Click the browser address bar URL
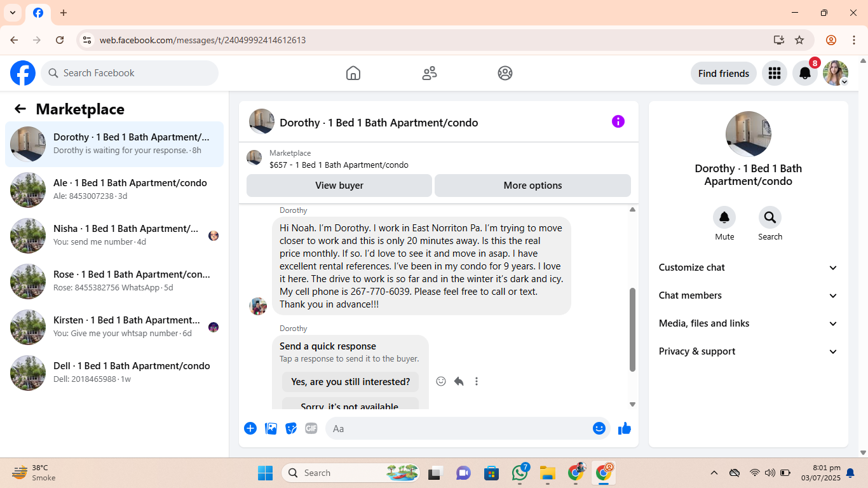868x488 pixels. pos(203,40)
